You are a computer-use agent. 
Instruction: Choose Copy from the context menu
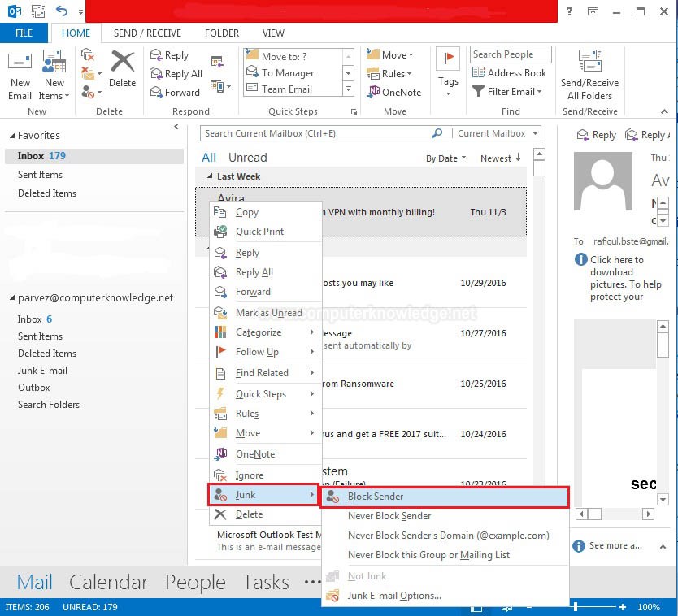266,212
